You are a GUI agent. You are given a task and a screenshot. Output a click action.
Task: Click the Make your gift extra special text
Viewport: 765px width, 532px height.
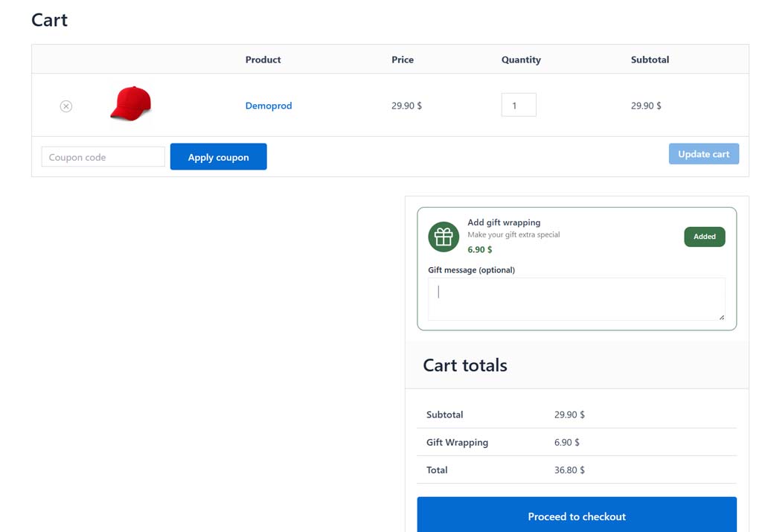click(513, 234)
